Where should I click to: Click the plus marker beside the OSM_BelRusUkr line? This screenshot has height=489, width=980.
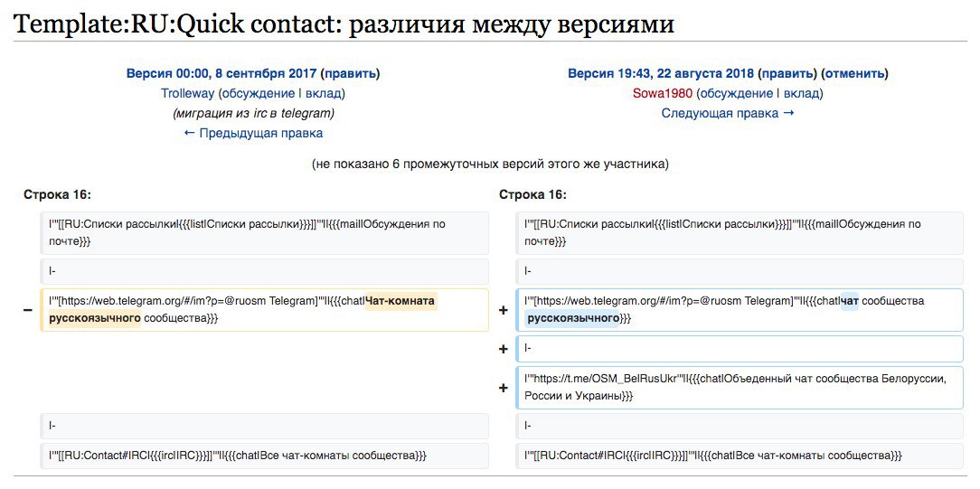tap(504, 388)
